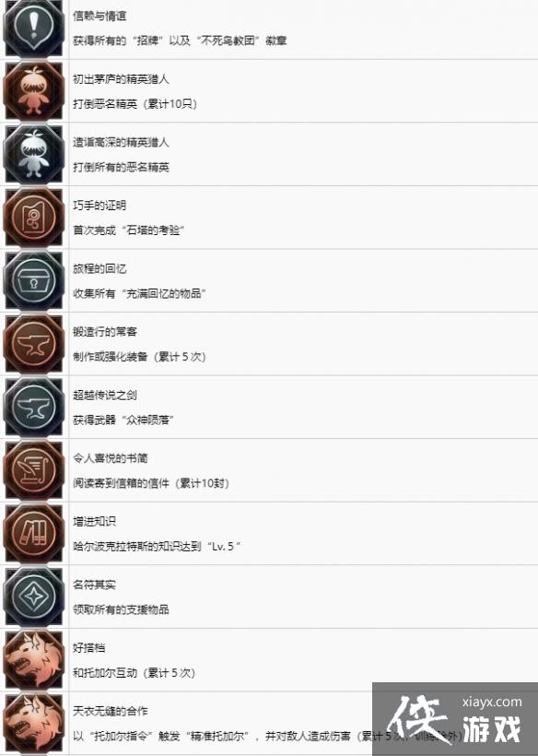Select the diamond star support item icon
This screenshot has width=538, height=756.
coord(34,596)
